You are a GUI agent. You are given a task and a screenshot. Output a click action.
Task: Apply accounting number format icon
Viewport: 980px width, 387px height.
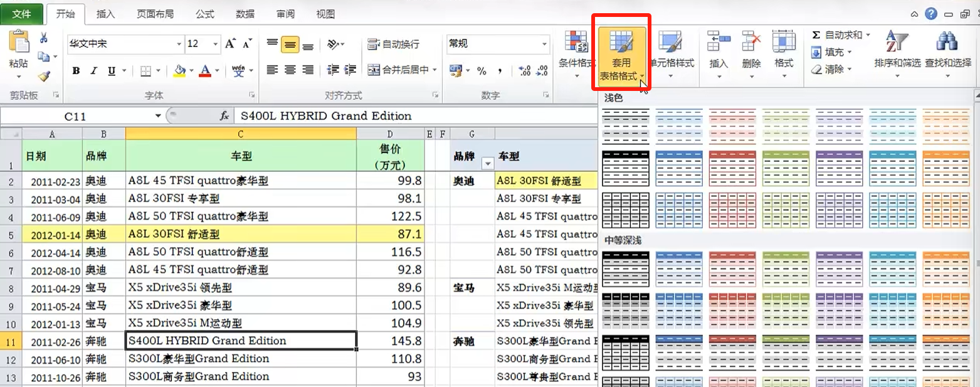click(456, 71)
